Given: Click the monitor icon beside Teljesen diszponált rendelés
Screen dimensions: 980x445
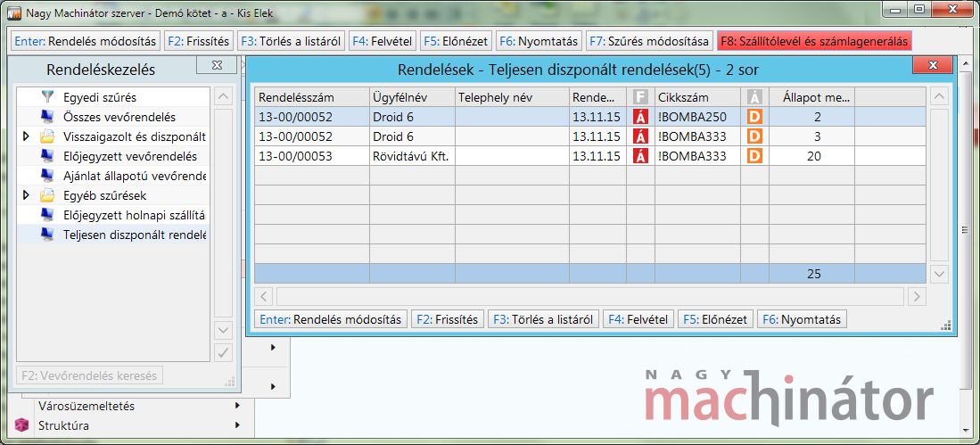Looking at the screenshot, I should click(x=47, y=235).
